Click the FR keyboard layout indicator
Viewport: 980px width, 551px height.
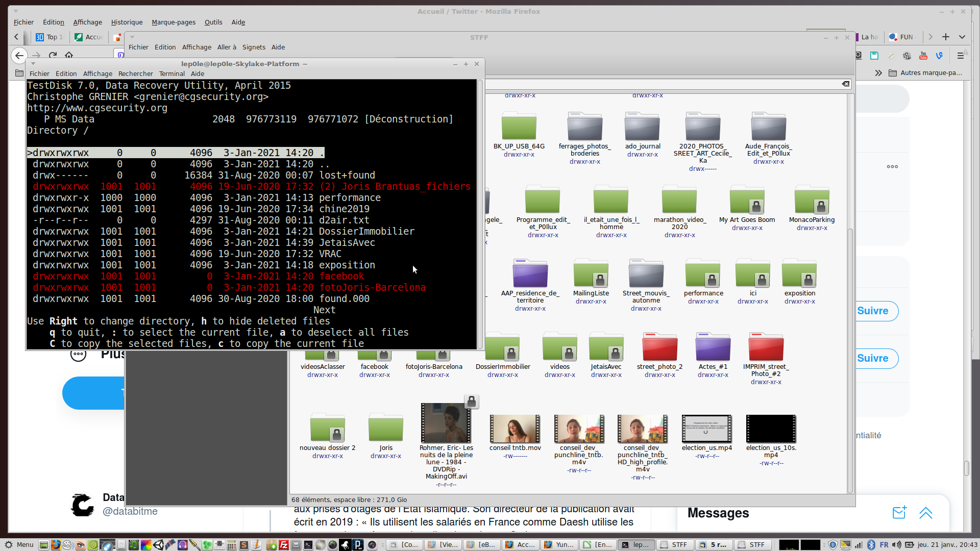(884, 545)
